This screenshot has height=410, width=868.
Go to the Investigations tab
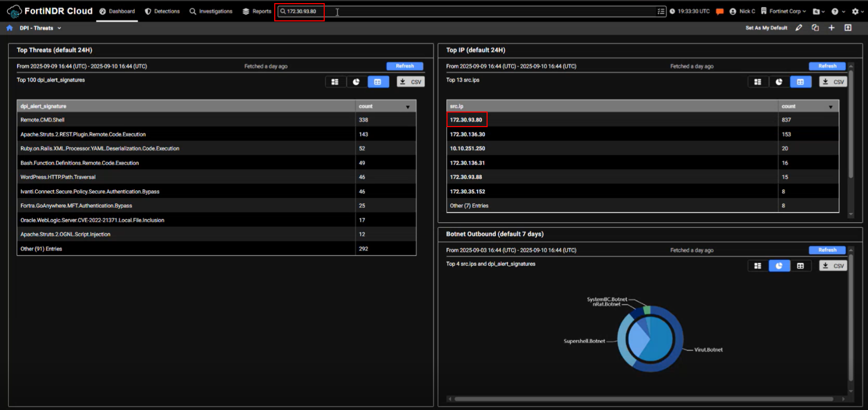pos(211,11)
